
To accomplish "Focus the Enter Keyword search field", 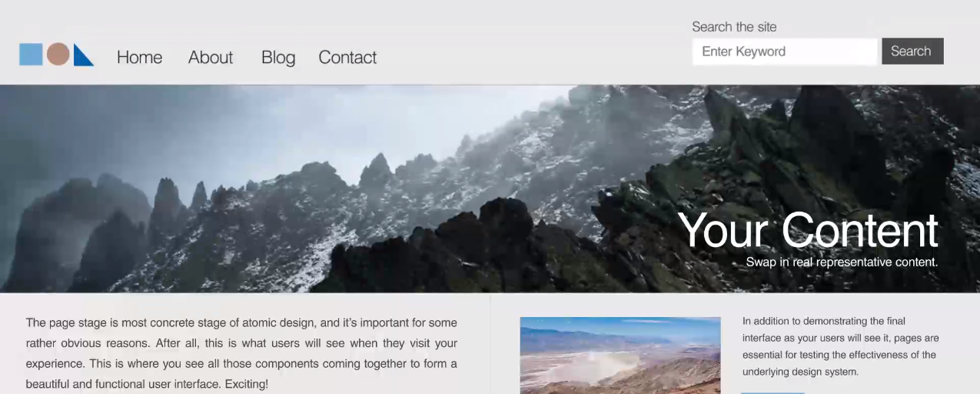I will pyautogui.click(x=784, y=52).
